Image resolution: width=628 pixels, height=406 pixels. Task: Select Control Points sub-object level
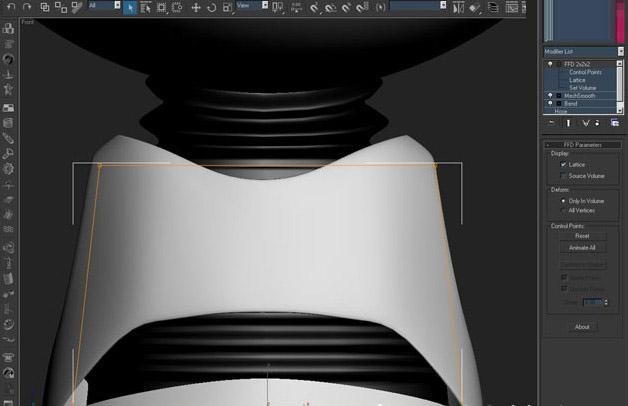pos(585,72)
